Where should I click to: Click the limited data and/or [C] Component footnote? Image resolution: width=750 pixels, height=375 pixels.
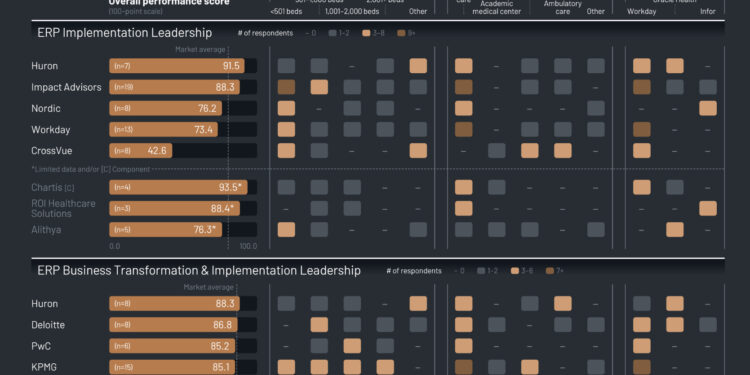click(90, 169)
